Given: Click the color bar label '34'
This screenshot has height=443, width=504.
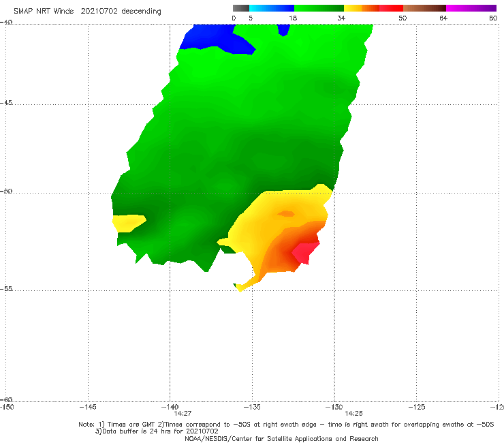Looking at the screenshot, I should coord(341,18).
